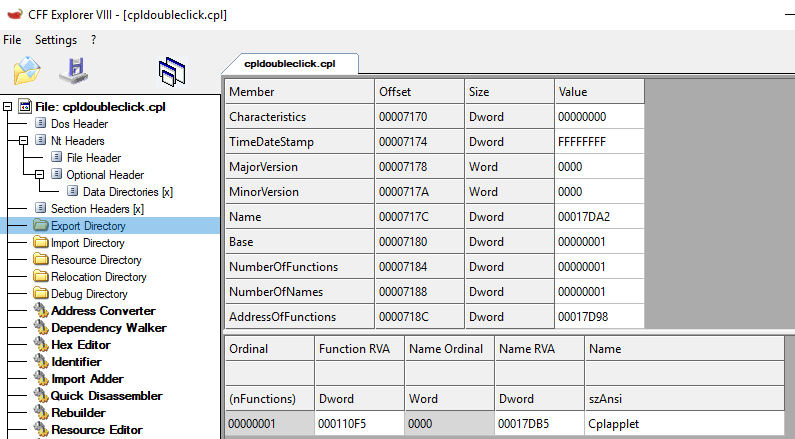Click the Dos Header page icon
The height and width of the screenshot is (439, 795).
pyautogui.click(x=41, y=123)
